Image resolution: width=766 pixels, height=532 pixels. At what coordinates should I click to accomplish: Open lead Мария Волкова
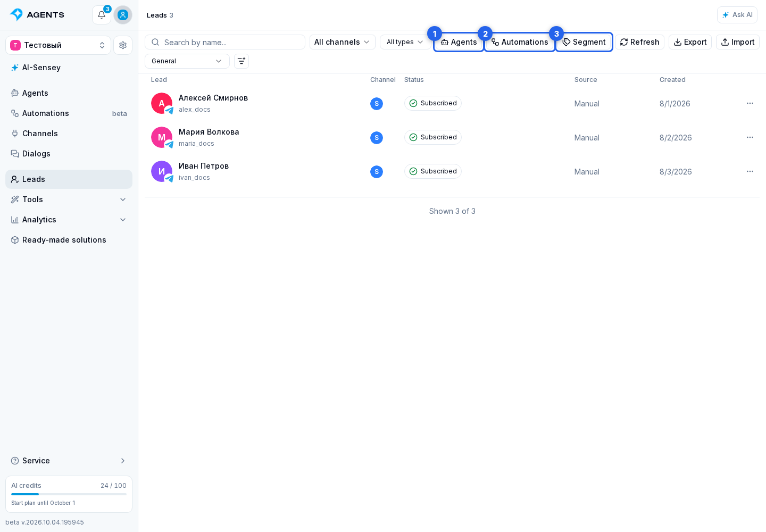pyautogui.click(x=209, y=132)
